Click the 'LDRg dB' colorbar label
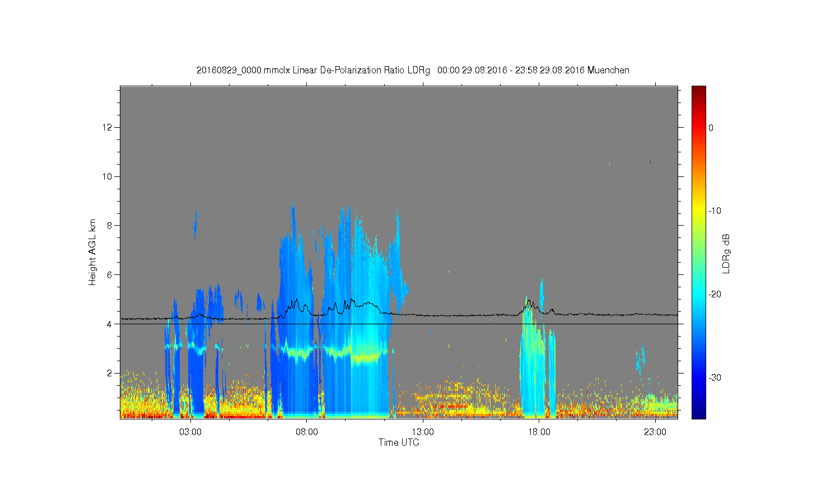Image resolution: width=840 pixels, height=504 pixels. (x=726, y=253)
